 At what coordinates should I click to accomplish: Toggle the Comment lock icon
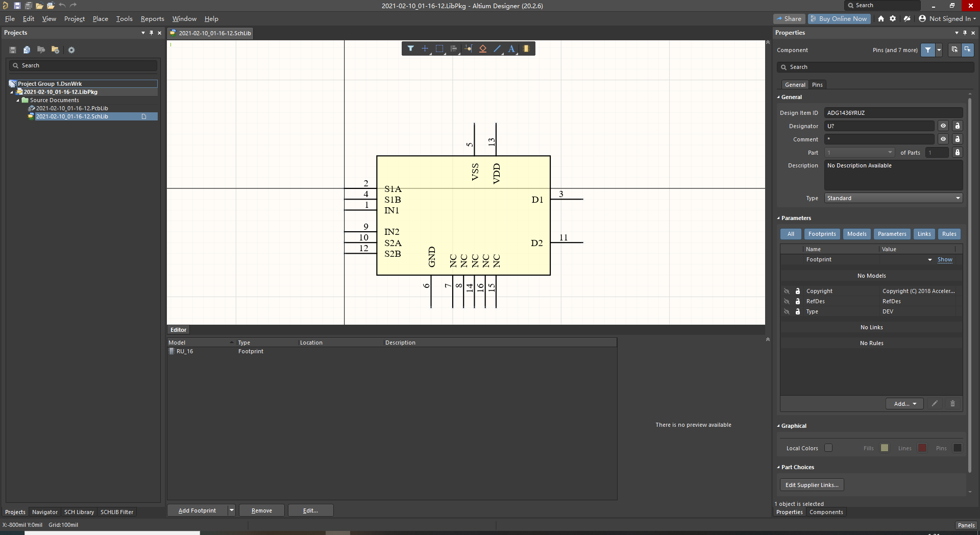pyautogui.click(x=958, y=139)
